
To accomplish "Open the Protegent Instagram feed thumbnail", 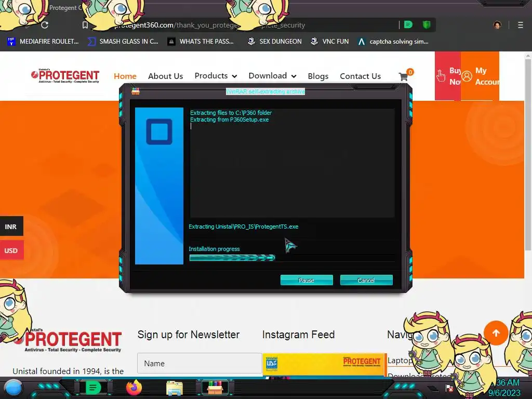I will point(324,365).
